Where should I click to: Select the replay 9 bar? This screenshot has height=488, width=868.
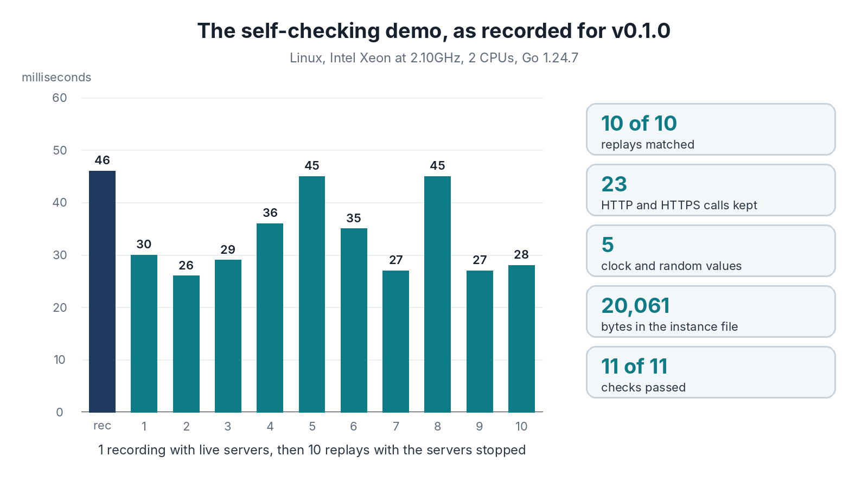point(480,342)
